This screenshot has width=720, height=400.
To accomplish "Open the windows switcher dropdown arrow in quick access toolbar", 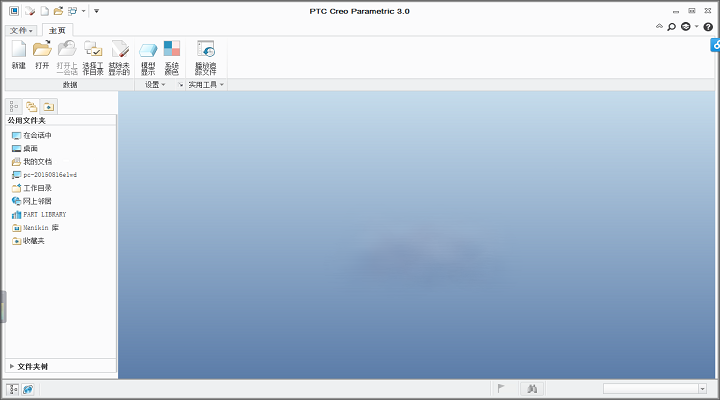I will point(84,11).
